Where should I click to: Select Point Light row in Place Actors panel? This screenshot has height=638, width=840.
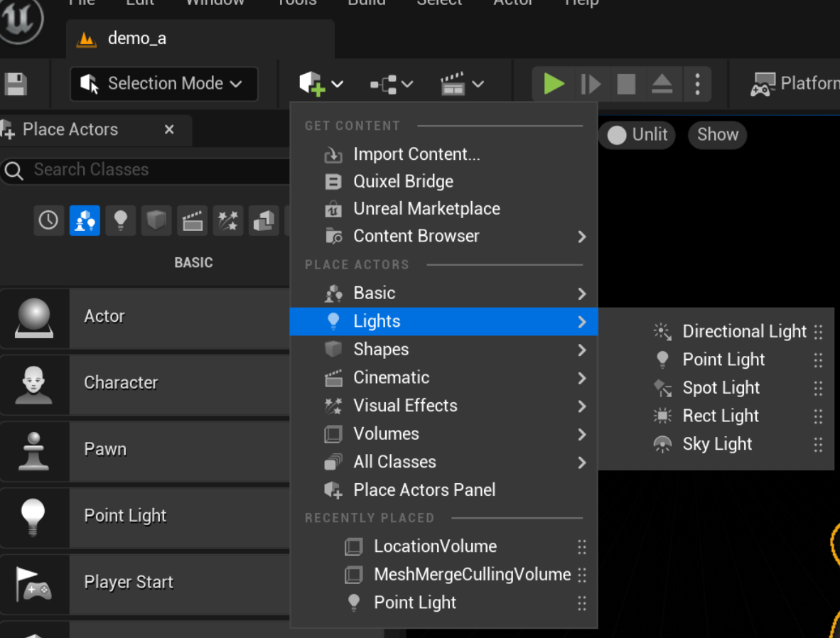pos(145,517)
